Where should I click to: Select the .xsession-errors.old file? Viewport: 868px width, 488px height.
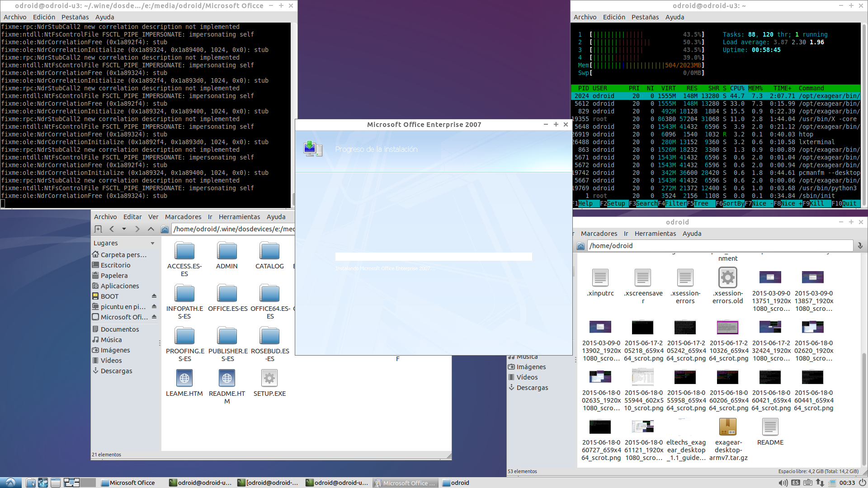pyautogui.click(x=728, y=286)
